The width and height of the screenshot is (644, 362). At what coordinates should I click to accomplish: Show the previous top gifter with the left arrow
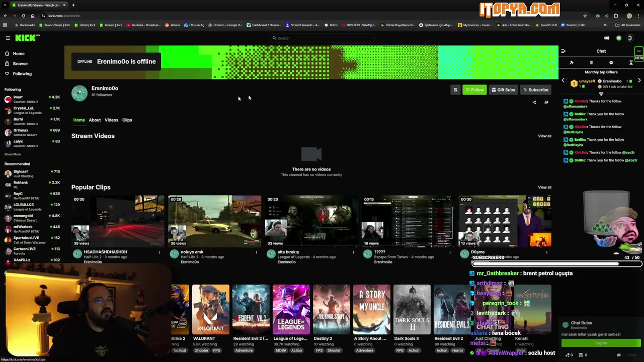[563, 81]
